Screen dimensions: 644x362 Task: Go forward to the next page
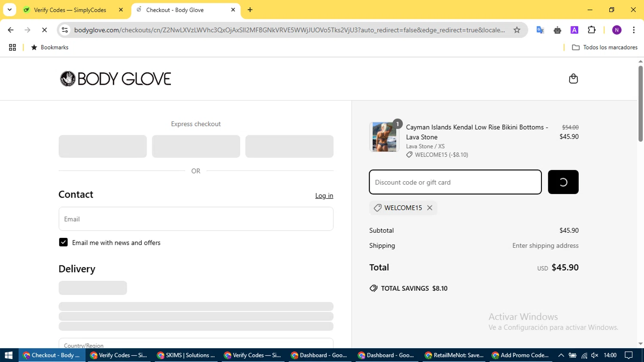[x=27, y=30]
